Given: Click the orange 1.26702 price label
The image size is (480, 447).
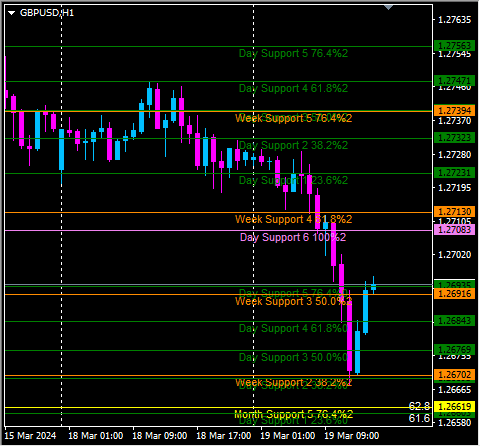Looking at the screenshot, I should (455, 375).
